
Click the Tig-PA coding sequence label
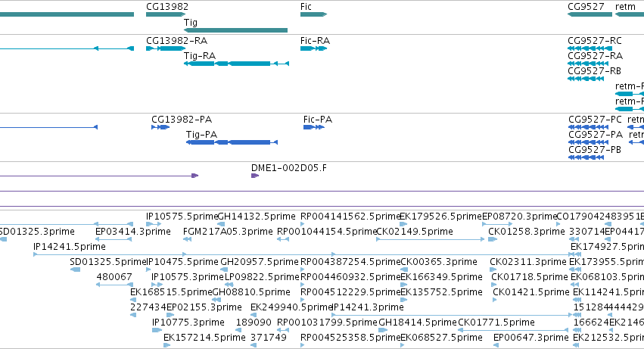(201, 135)
